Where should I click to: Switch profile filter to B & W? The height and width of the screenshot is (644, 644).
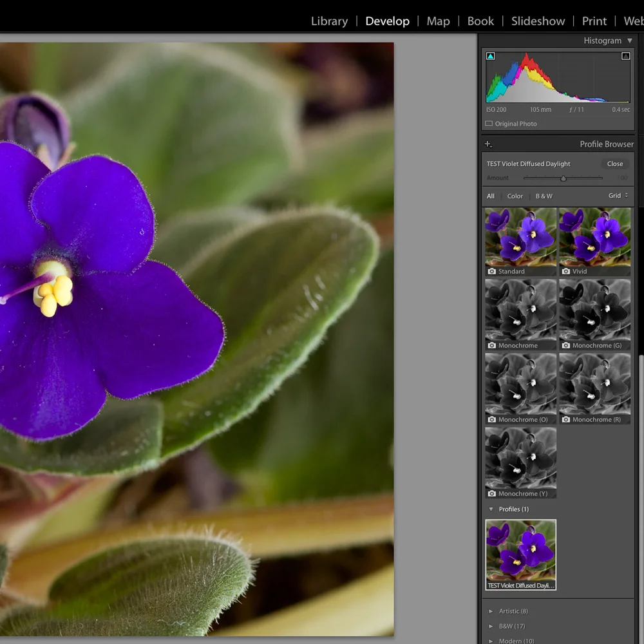(544, 196)
